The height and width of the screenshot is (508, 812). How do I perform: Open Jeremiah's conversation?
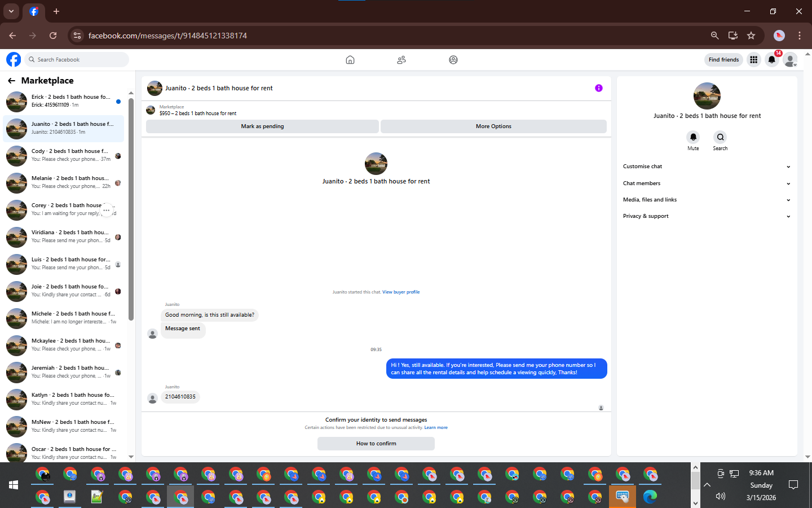point(63,373)
